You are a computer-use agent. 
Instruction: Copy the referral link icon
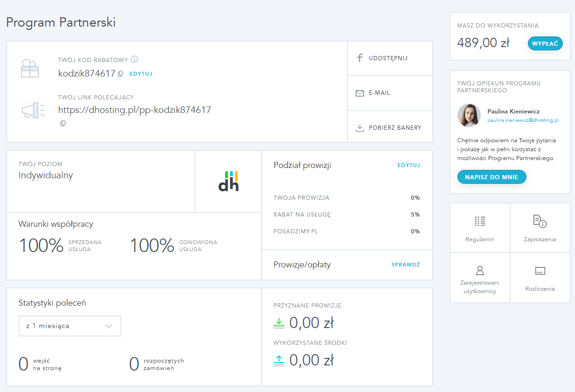point(63,123)
